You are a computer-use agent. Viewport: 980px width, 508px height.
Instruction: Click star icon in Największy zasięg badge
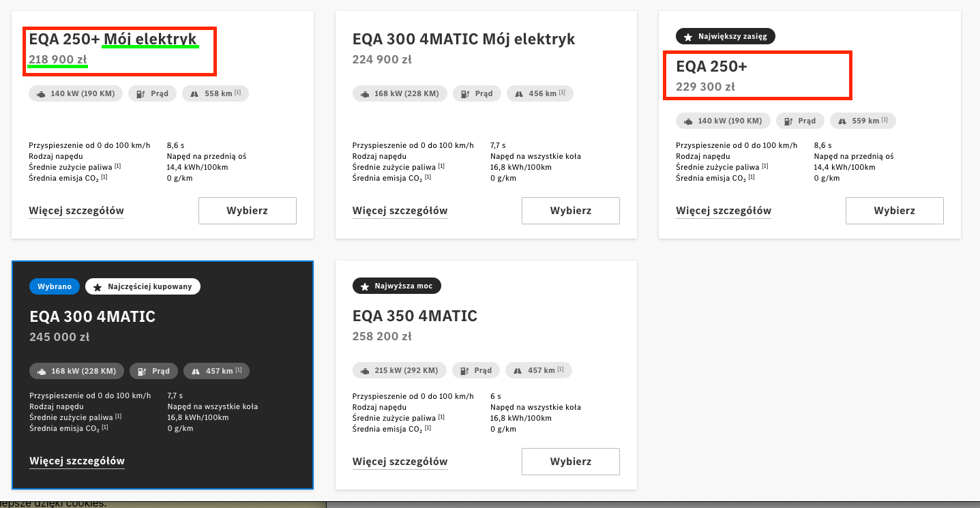pos(688,36)
